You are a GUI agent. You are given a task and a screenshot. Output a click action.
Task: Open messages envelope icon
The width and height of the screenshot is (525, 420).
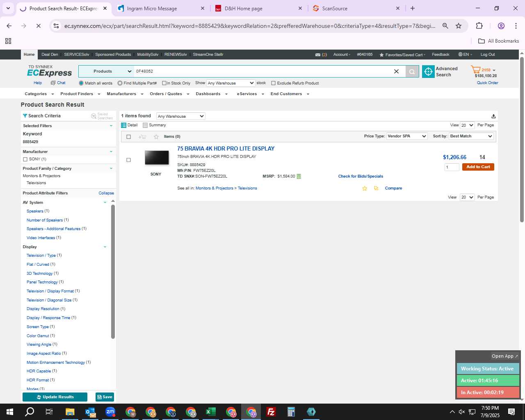click(x=318, y=55)
